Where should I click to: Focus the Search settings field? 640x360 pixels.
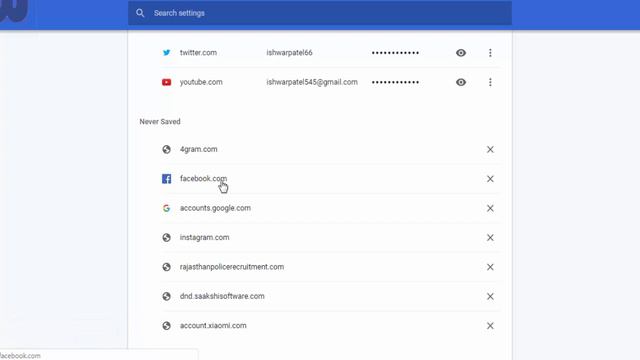pos(320,13)
